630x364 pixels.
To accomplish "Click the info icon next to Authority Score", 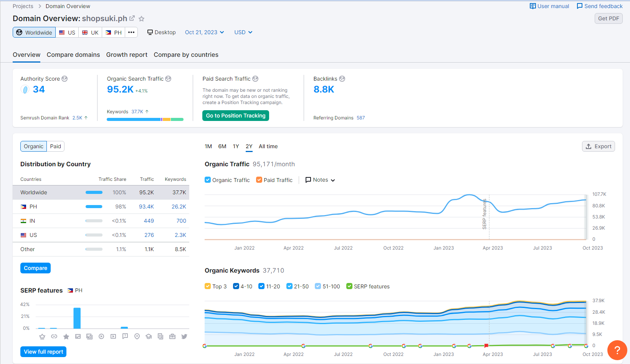I will [x=64, y=79].
